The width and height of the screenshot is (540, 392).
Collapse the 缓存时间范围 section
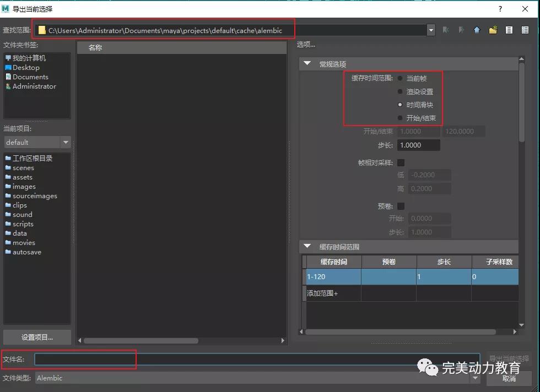(307, 247)
